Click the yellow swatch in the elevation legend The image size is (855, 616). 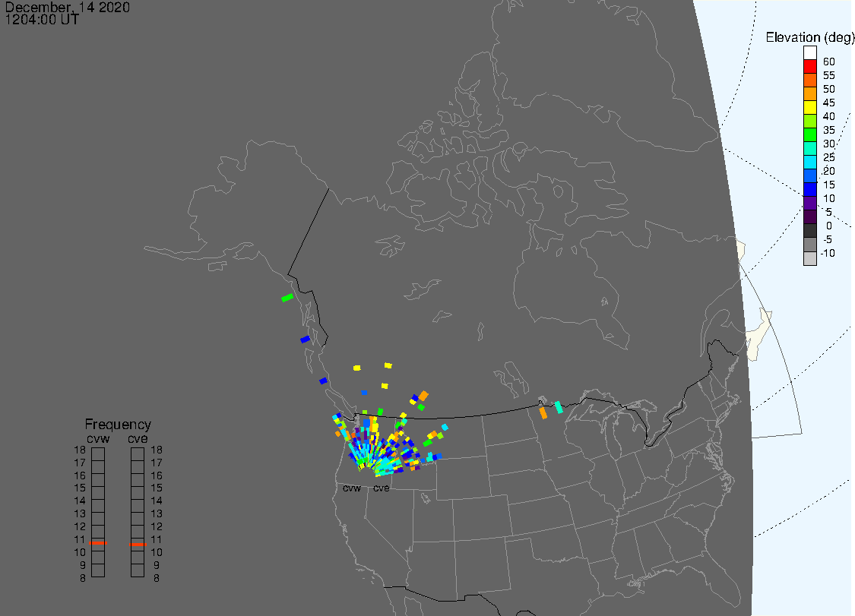[x=809, y=107]
